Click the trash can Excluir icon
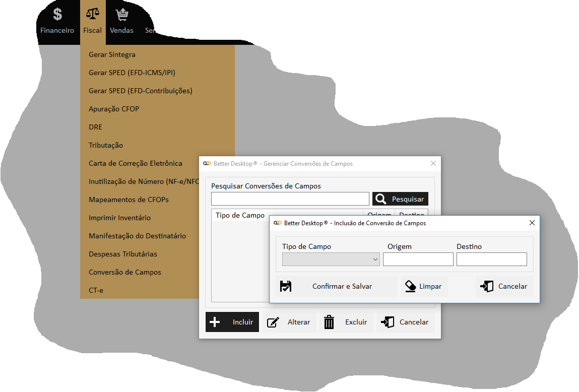Image resolution: width=579 pixels, height=392 pixels. [329, 322]
